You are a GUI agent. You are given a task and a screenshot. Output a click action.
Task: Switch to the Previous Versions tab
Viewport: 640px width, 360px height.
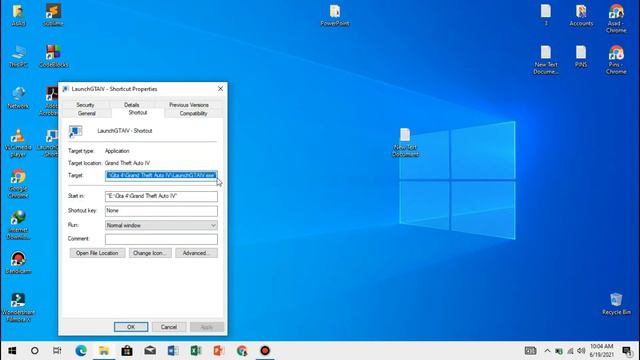point(189,105)
